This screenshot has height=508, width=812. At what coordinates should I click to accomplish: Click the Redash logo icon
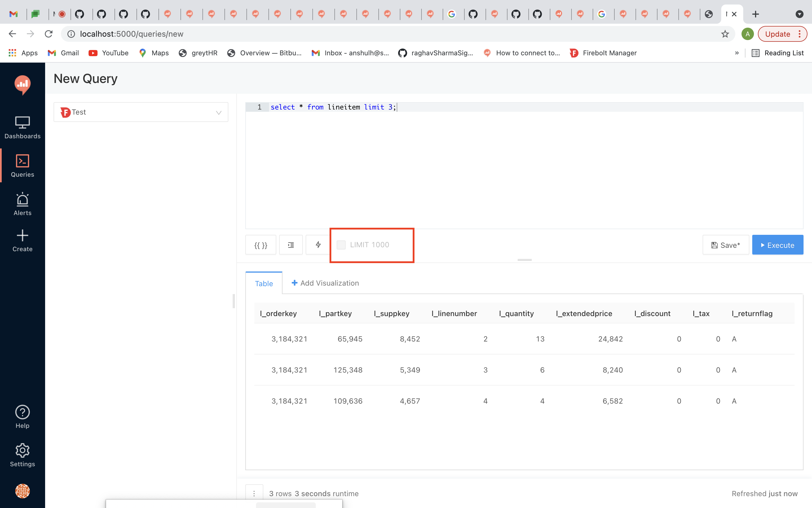23,85
